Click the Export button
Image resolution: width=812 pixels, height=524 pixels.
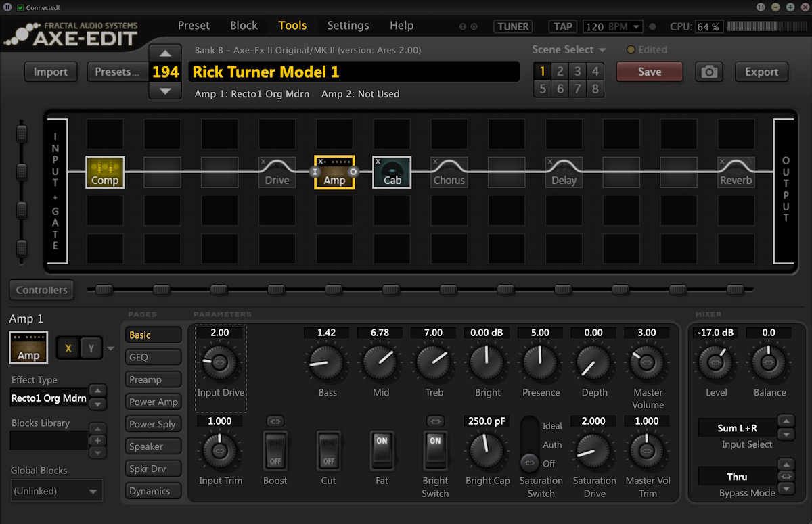point(762,72)
